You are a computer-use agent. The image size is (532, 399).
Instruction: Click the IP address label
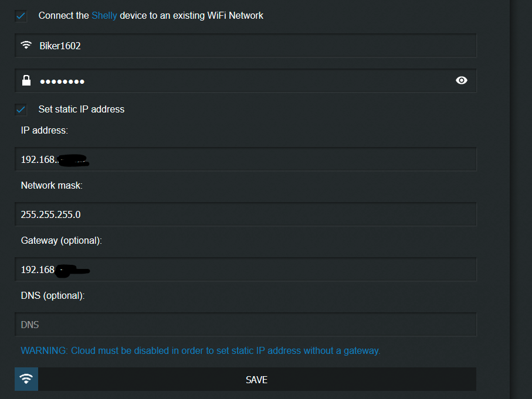tap(45, 131)
